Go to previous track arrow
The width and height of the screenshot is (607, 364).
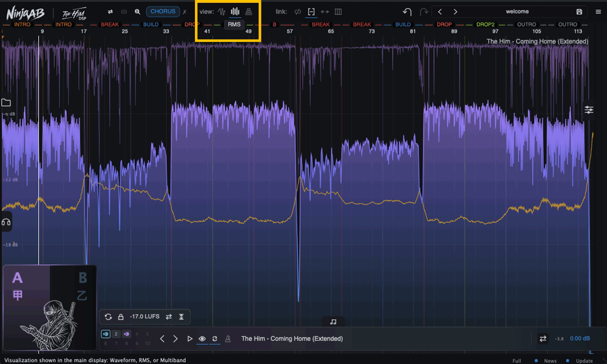(162, 339)
